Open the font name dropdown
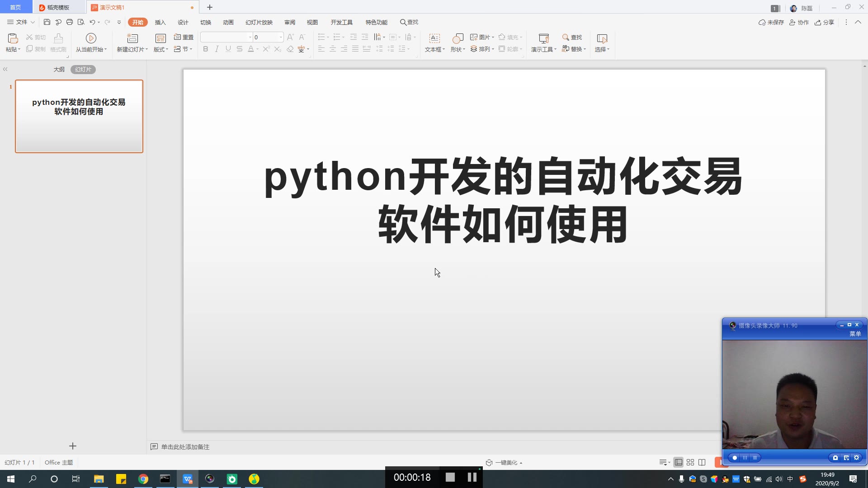 tap(250, 37)
